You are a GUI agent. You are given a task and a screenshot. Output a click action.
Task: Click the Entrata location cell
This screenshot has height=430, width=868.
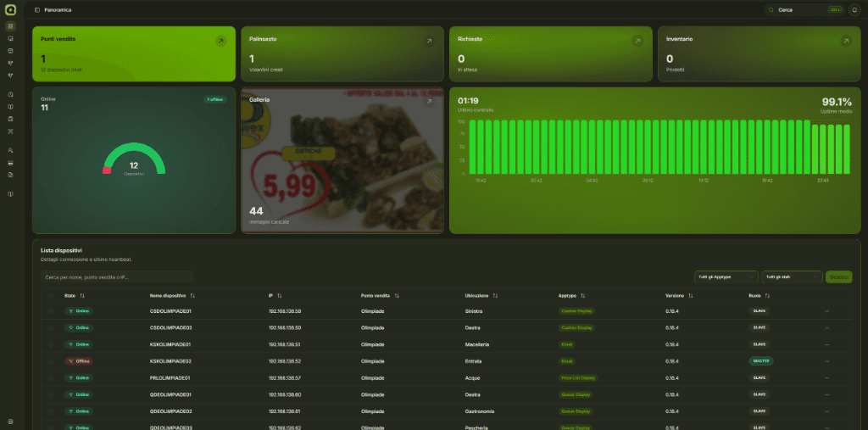click(473, 361)
